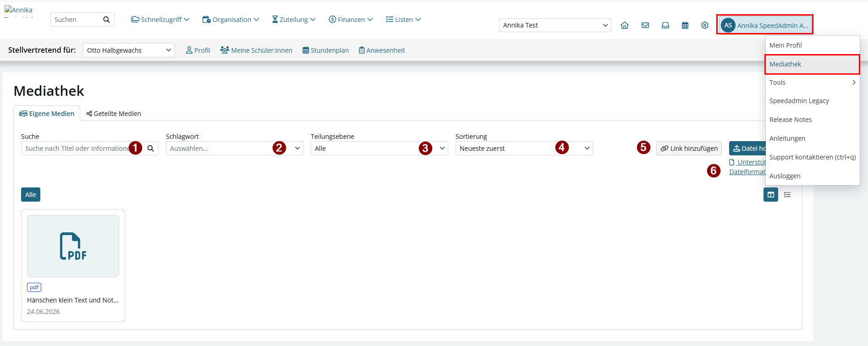Click the search icon next to Suche field
Viewport: 868px width, 346px height.
tap(150, 148)
